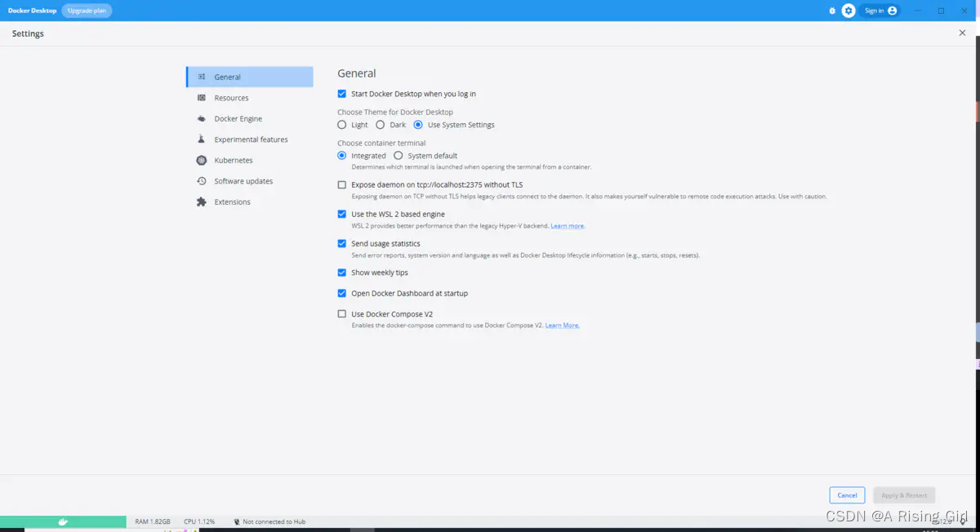Image resolution: width=980 pixels, height=532 pixels.
Task: Select Use System Settings theme option
Action: (x=418, y=125)
